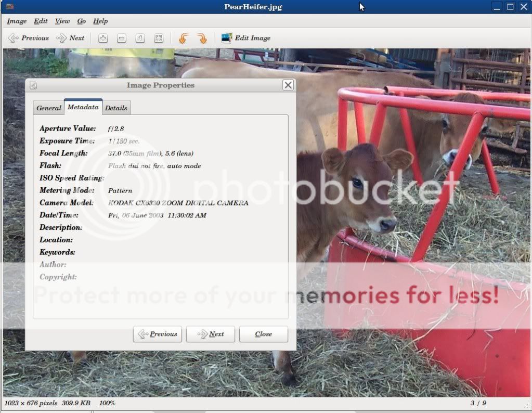
Task: Click the Close button in the dialog
Action: (263, 334)
